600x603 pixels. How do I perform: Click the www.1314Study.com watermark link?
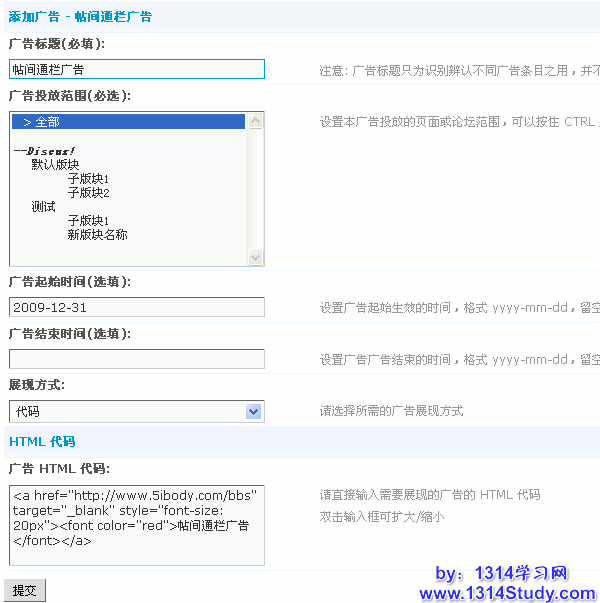pos(507,593)
